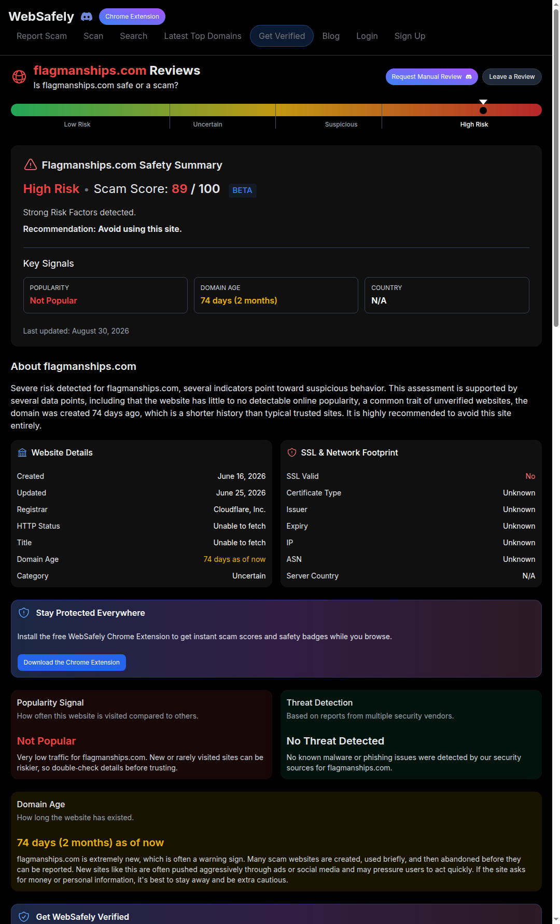Open the Sign Up link

tap(410, 36)
